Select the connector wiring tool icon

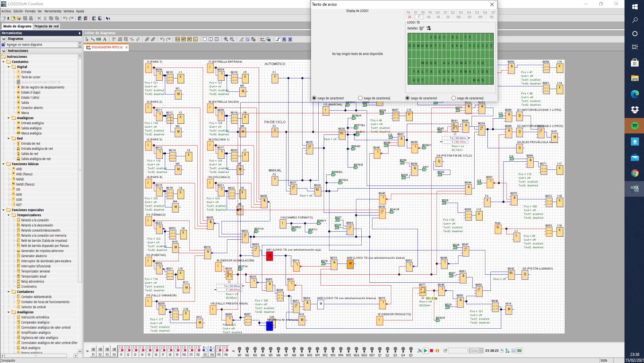click(x=93, y=39)
